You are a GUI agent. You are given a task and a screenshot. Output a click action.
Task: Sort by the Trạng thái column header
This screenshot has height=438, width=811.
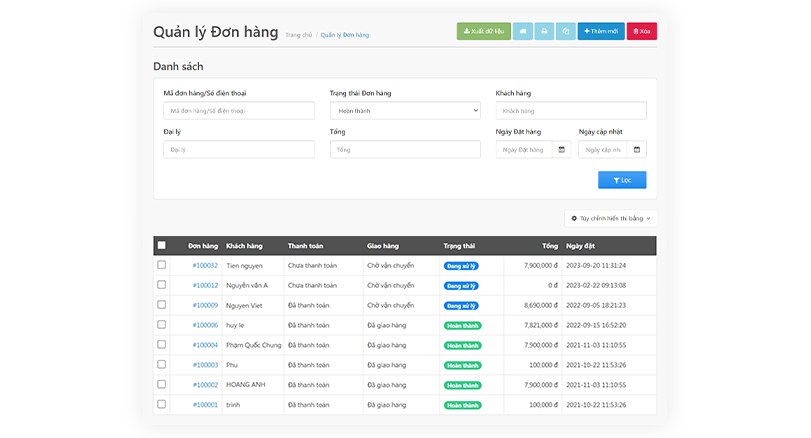(x=459, y=246)
